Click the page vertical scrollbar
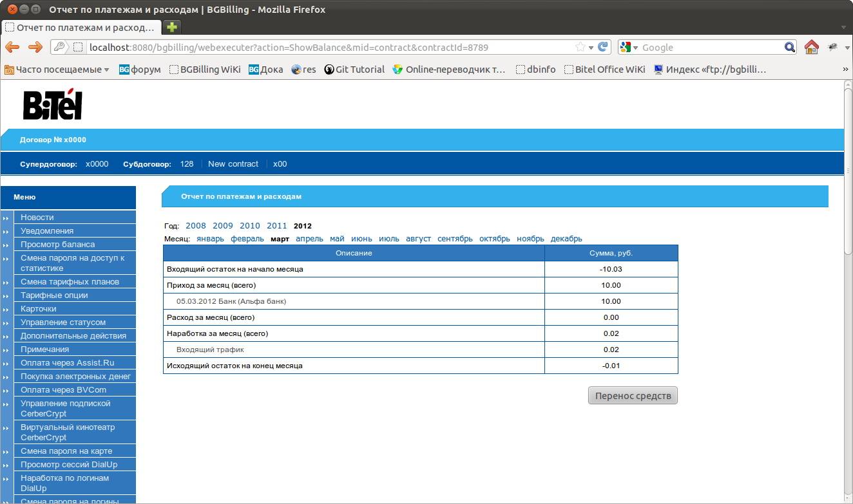The image size is (853, 504). coord(848,290)
